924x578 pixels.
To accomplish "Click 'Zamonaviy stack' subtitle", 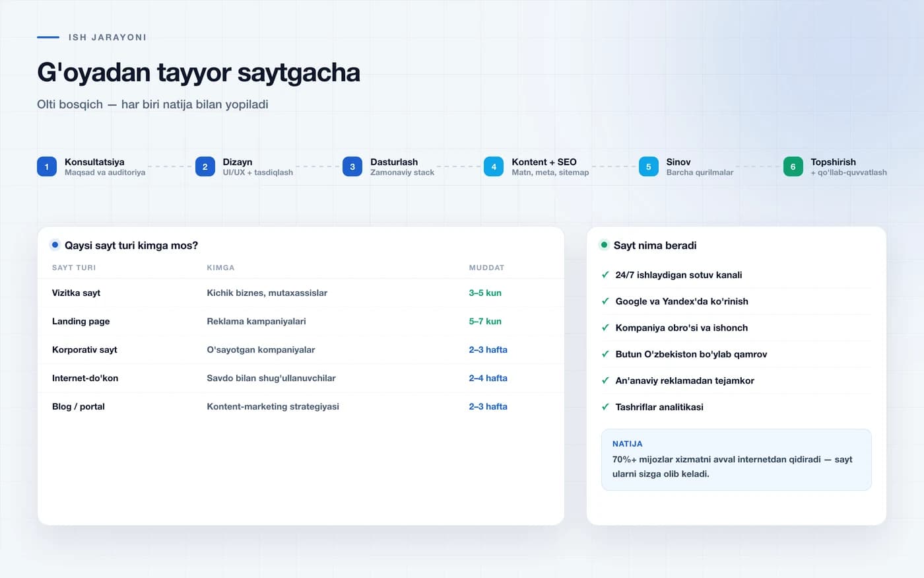I will coord(403,172).
